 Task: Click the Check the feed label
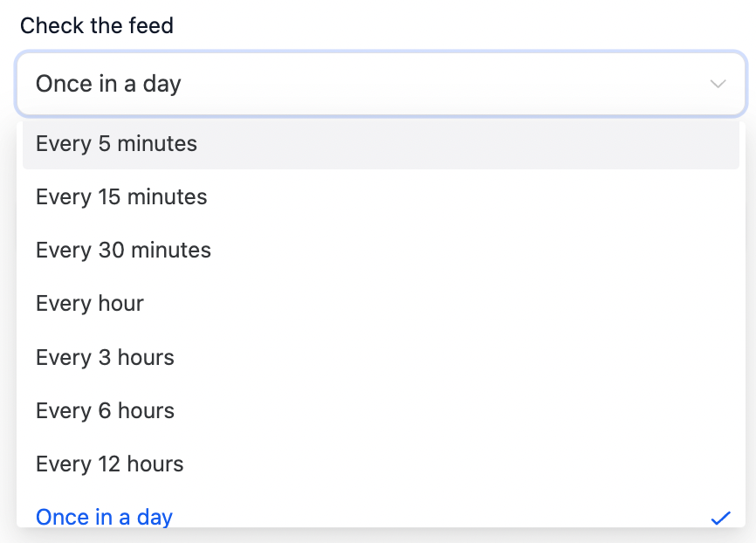tap(97, 26)
